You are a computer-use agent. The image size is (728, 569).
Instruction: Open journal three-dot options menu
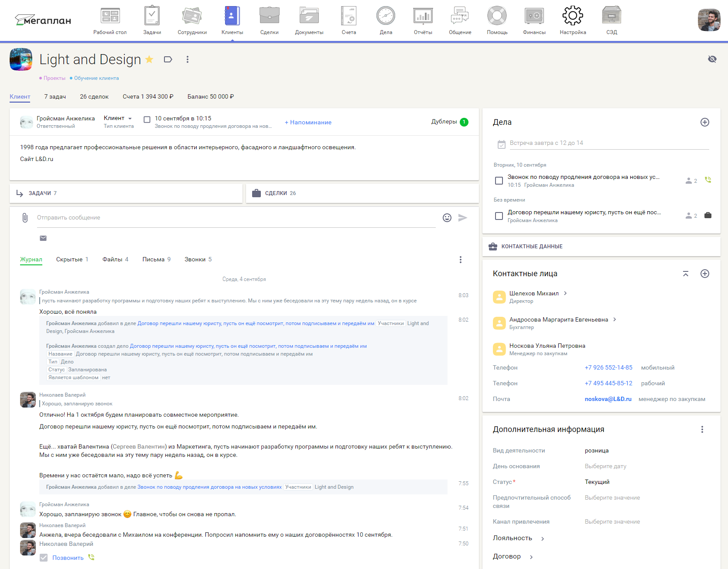(461, 260)
